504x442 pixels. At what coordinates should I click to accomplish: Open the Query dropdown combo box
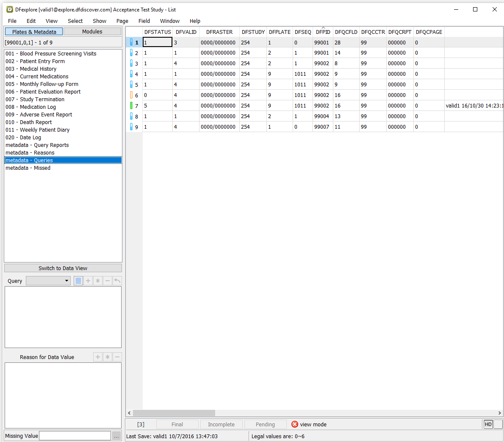pos(48,281)
